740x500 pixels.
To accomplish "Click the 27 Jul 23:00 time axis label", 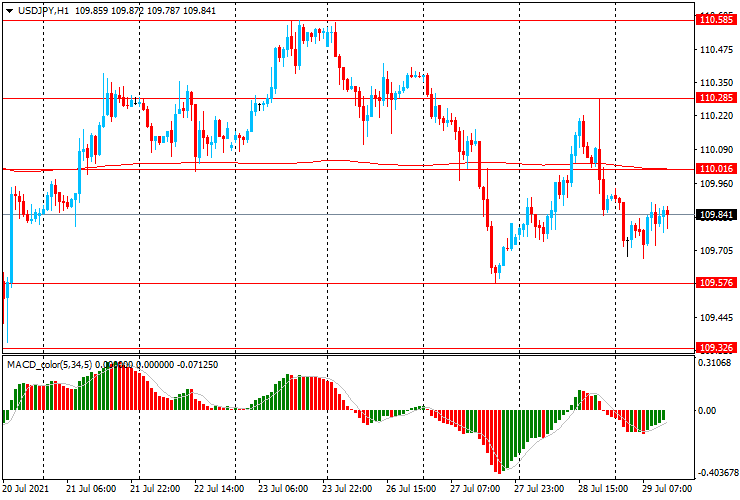I will click(x=539, y=488).
